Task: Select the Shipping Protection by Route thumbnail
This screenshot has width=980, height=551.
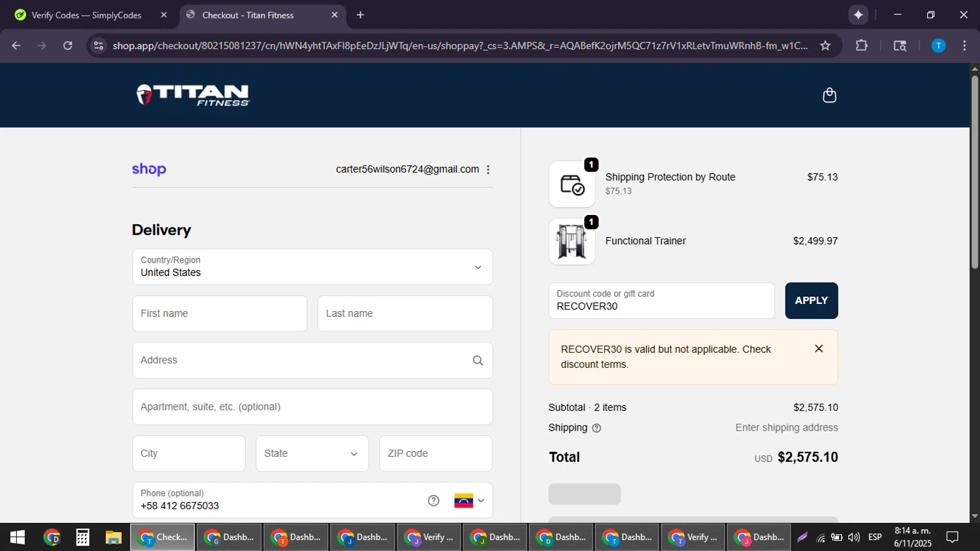Action: [x=572, y=184]
